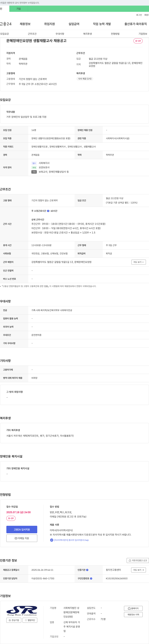Add company with the 관심기업 button
Image resolution: width=149 pixels, height=644 pixels.
[x=14, y=620]
